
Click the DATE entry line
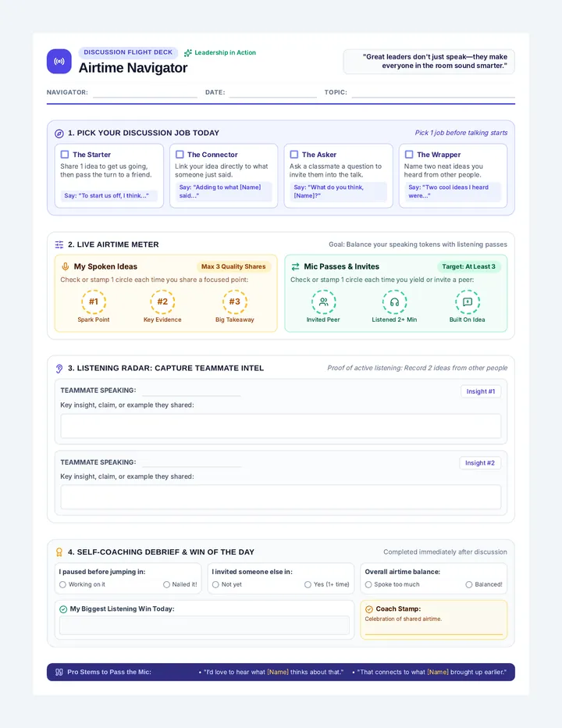pos(273,93)
